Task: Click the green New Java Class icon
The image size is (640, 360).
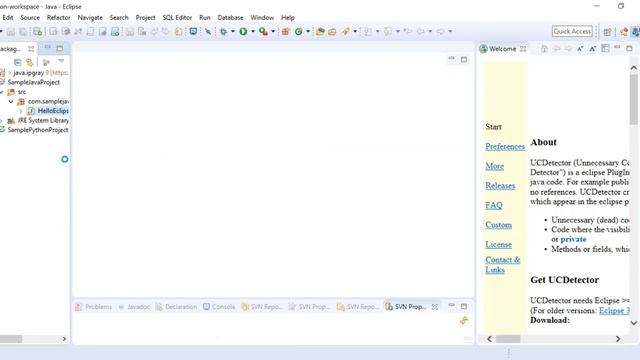Action: tap(299, 31)
